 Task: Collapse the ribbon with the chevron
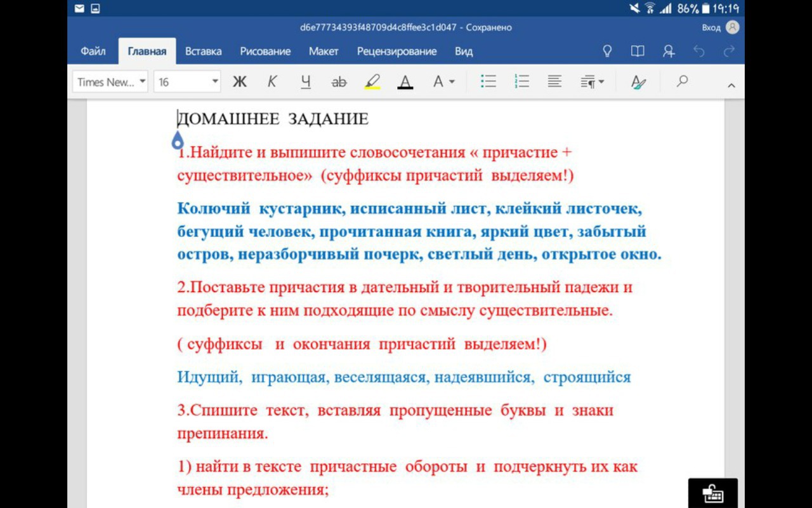pos(731,86)
